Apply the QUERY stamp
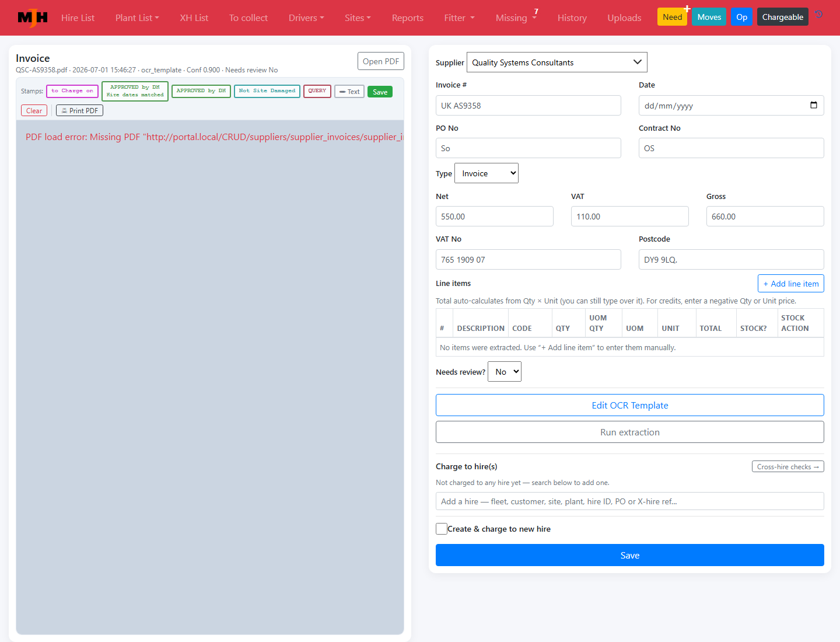840x642 pixels. click(x=317, y=91)
